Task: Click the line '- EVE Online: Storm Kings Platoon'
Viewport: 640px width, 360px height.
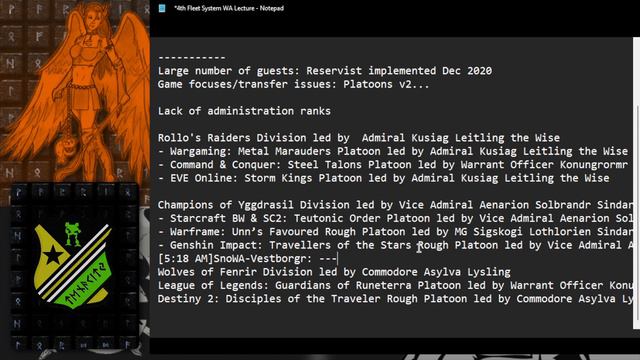Action: point(384,178)
